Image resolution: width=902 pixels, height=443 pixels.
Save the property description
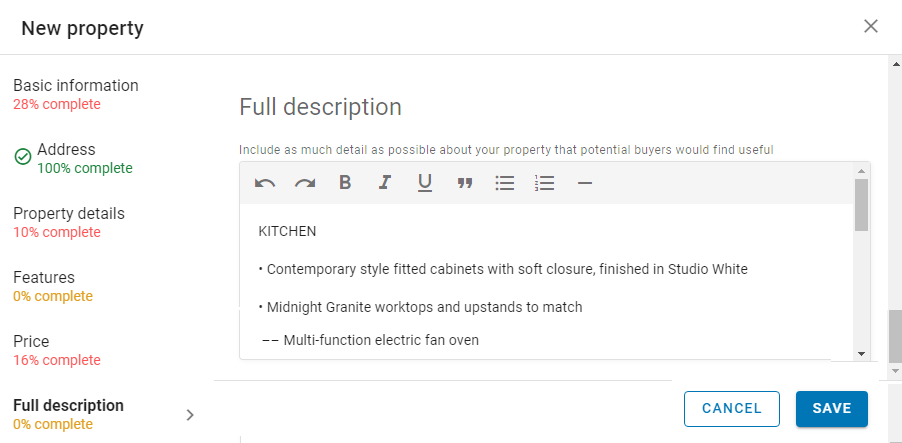coord(832,408)
